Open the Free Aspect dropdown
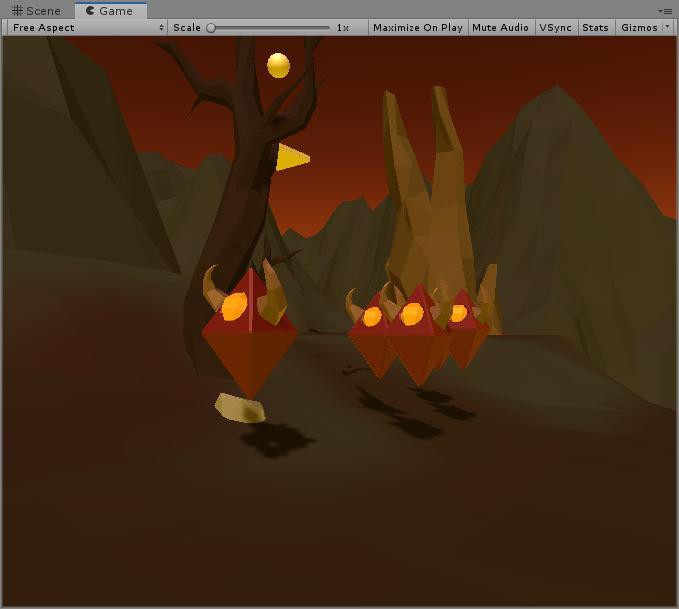This screenshot has height=609, width=679. point(87,28)
